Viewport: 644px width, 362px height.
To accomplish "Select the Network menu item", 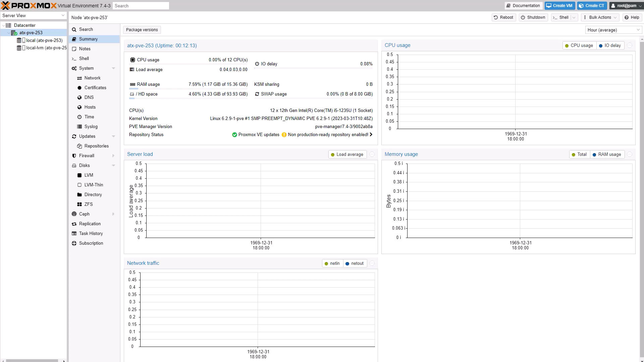I will tap(92, 78).
